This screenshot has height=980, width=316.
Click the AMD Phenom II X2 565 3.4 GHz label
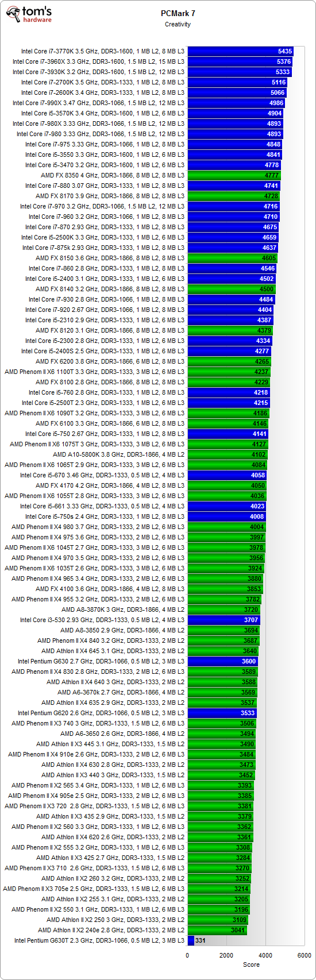pyautogui.click(x=98, y=785)
